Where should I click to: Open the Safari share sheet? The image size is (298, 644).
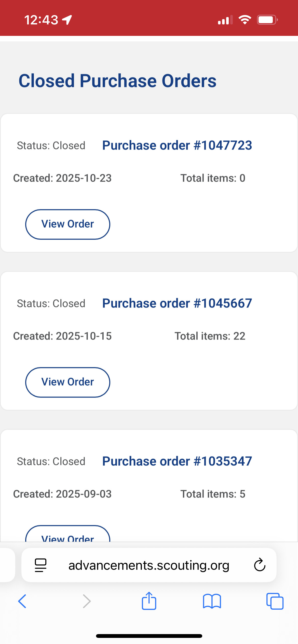tap(149, 601)
